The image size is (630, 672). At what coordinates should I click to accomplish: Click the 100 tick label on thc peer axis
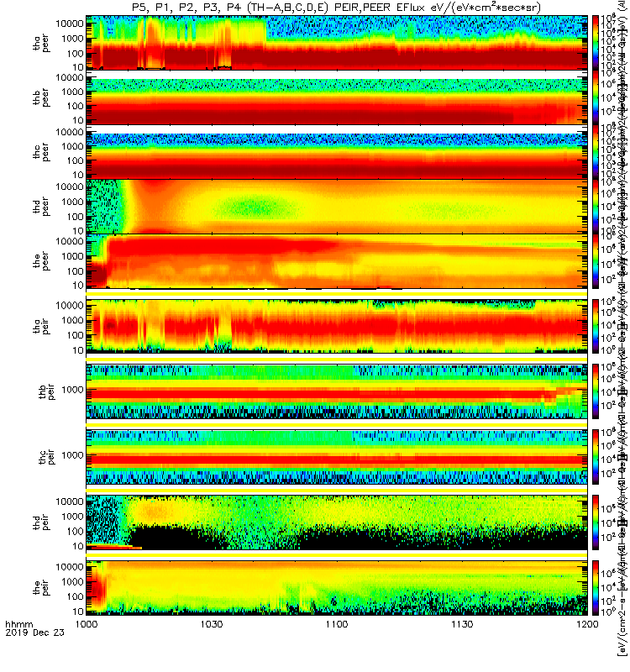coord(75,160)
